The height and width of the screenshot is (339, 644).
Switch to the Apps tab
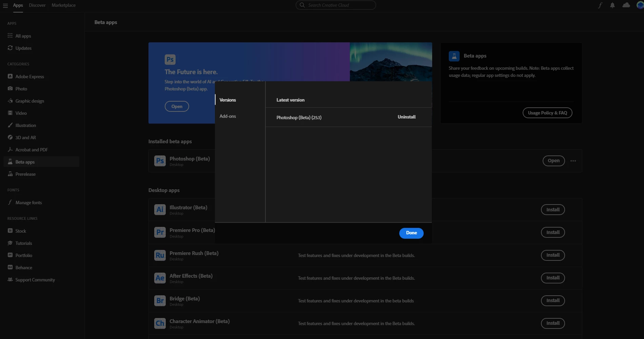(18, 5)
